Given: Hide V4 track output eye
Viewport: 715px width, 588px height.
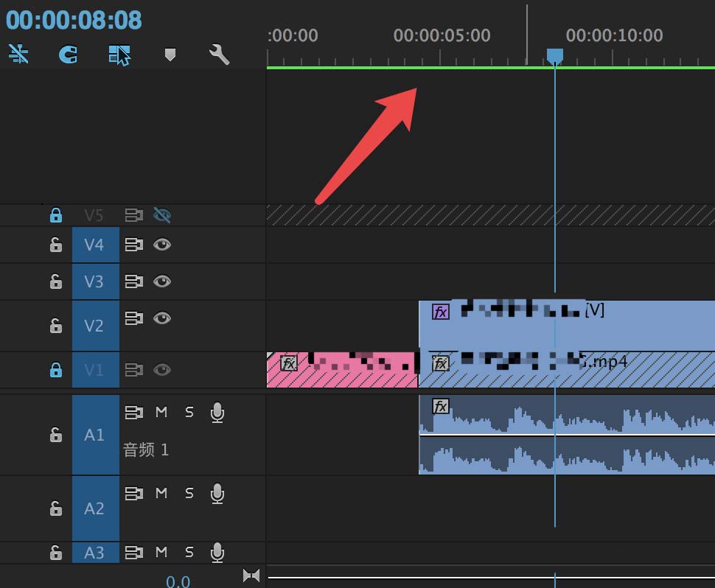Looking at the screenshot, I should click(x=162, y=245).
